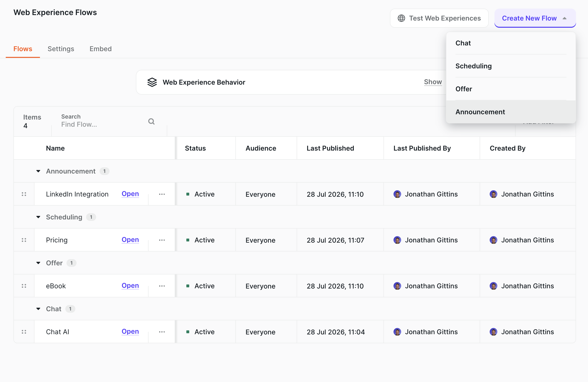
Task: Grab the drag handle for LinkedIn Integration row
Action: pyautogui.click(x=24, y=194)
